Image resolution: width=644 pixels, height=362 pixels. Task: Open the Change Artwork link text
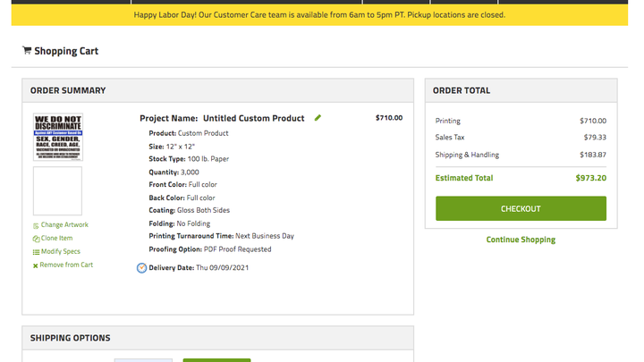tap(64, 224)
